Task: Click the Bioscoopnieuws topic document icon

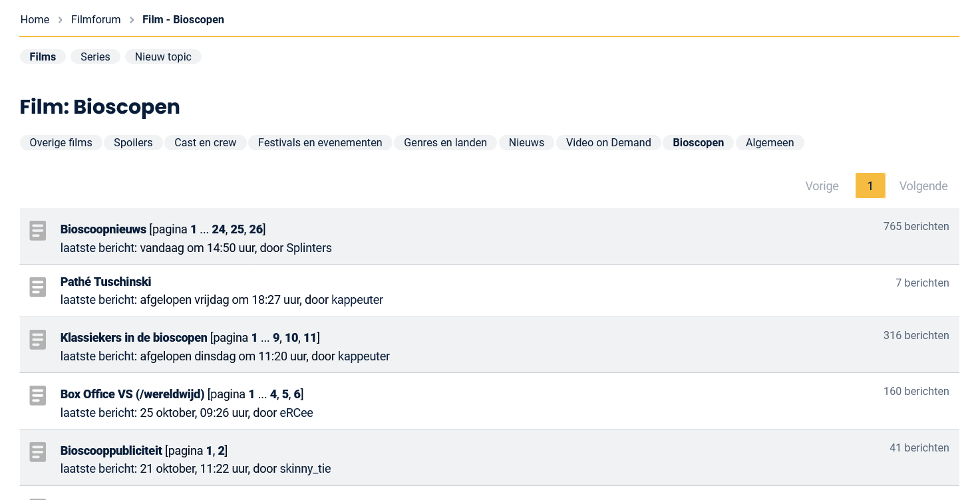Action: pos(38,231)
